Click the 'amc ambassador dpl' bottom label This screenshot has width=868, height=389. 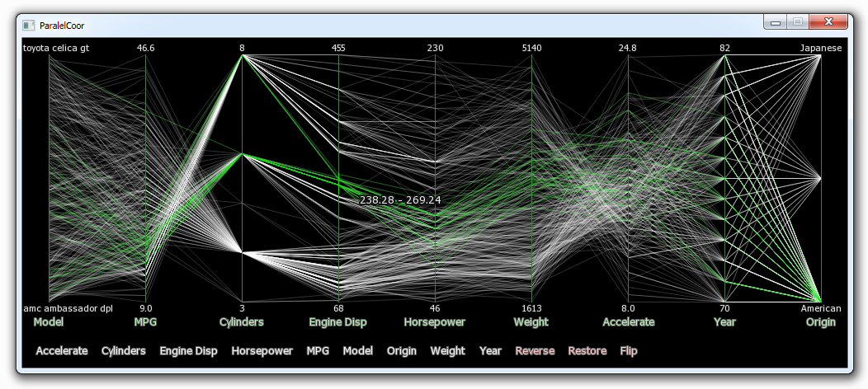click(68, 308)
